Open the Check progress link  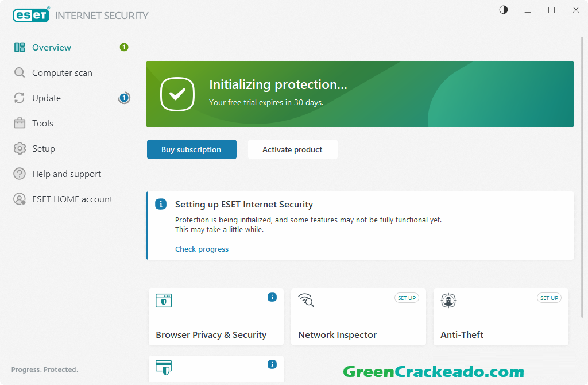[202, 249]
